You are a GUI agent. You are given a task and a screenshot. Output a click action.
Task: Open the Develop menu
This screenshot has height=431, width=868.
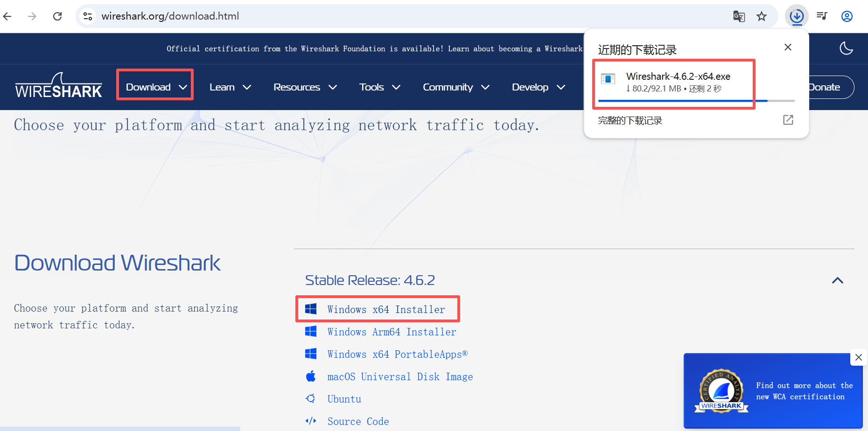(x=539, y=87)
